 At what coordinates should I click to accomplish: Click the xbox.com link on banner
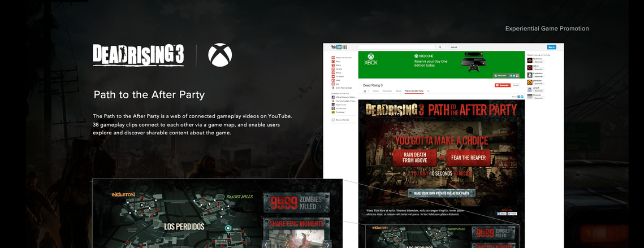[500, 76]
